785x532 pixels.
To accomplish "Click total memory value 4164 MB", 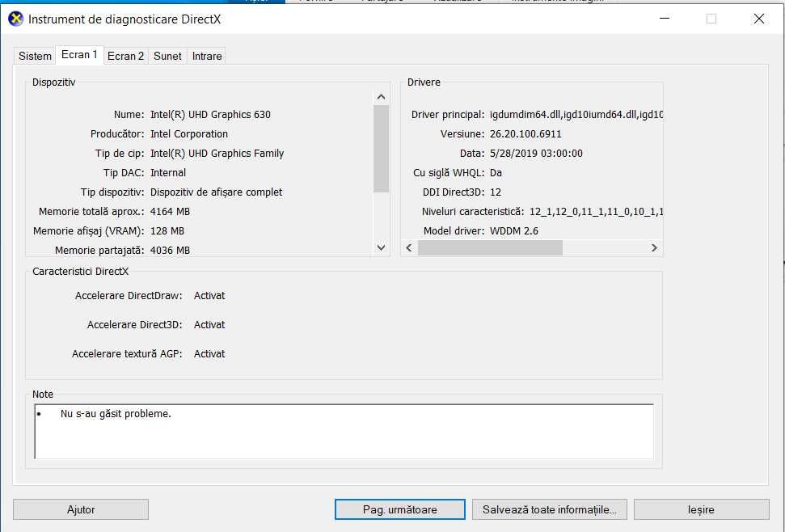I will coord(171,212).
